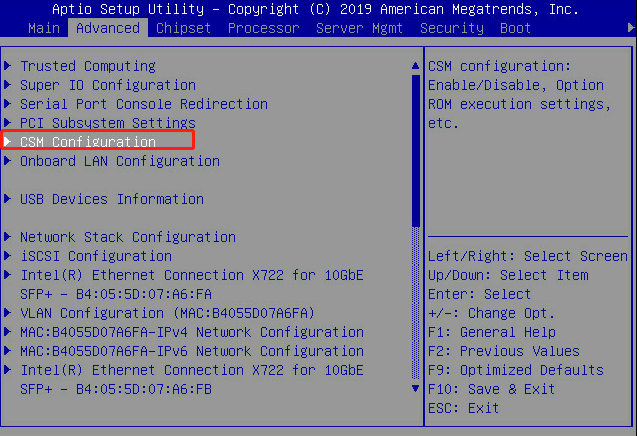The width and height of the screenshot is (637, 436).
Task: Select Onboard LAN Configuration
Action: [x=120, y=161]
